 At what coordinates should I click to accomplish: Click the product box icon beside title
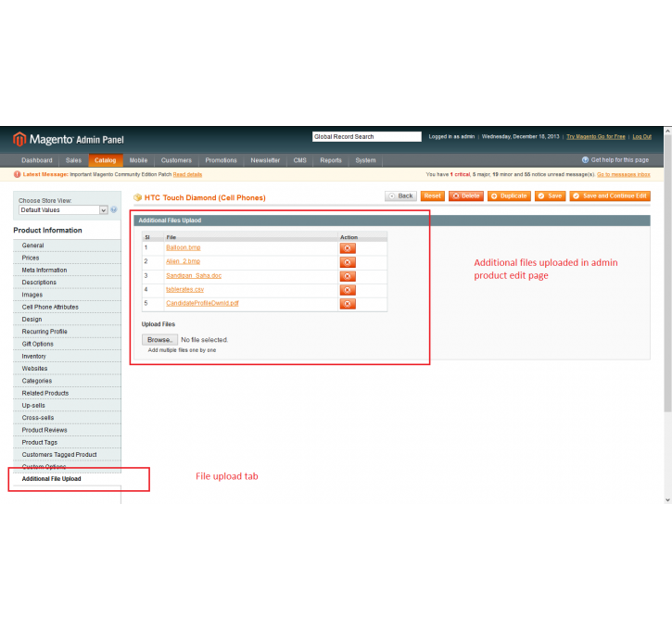coord(137,197)
